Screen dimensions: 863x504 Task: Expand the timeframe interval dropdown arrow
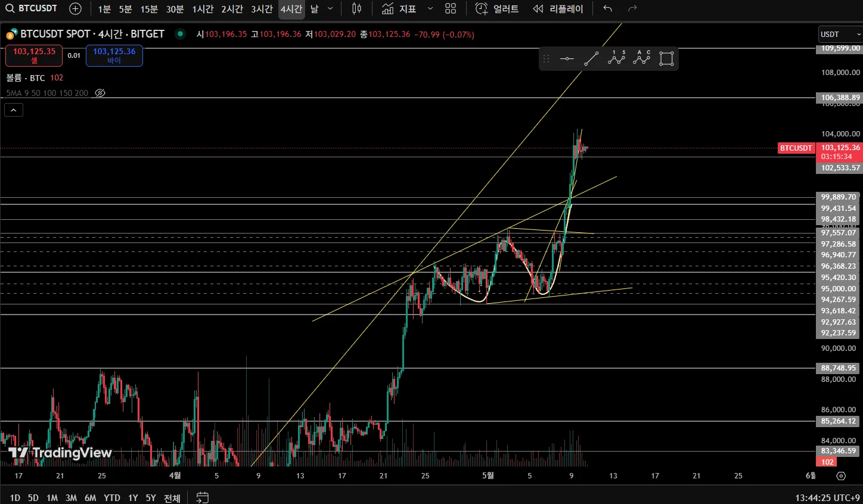(330, 9)
